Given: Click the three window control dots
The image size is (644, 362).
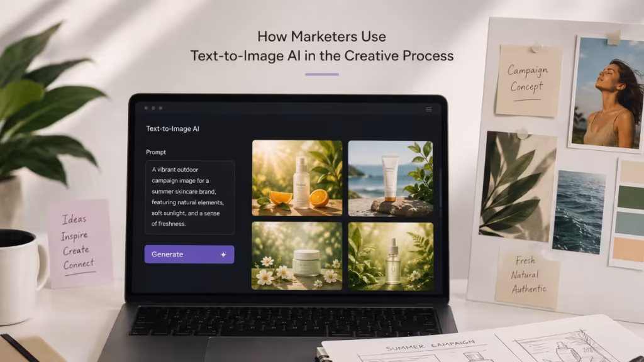Looking at the screenshot, I should click(153, 108).
